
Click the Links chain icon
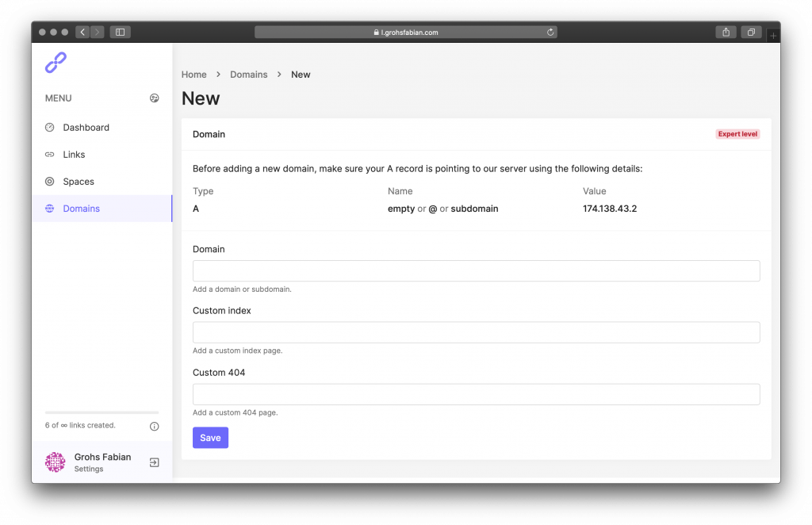click(50, 155)
